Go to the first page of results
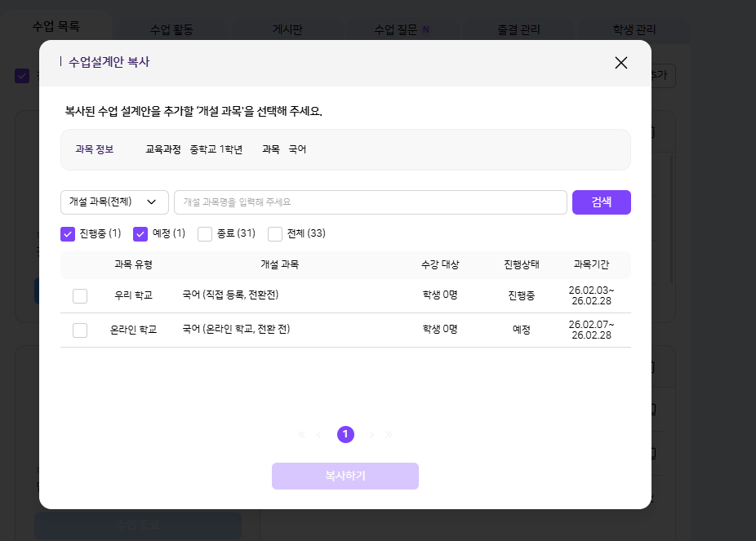The width and height of the screenshot is (756, 541). point(301,434)
